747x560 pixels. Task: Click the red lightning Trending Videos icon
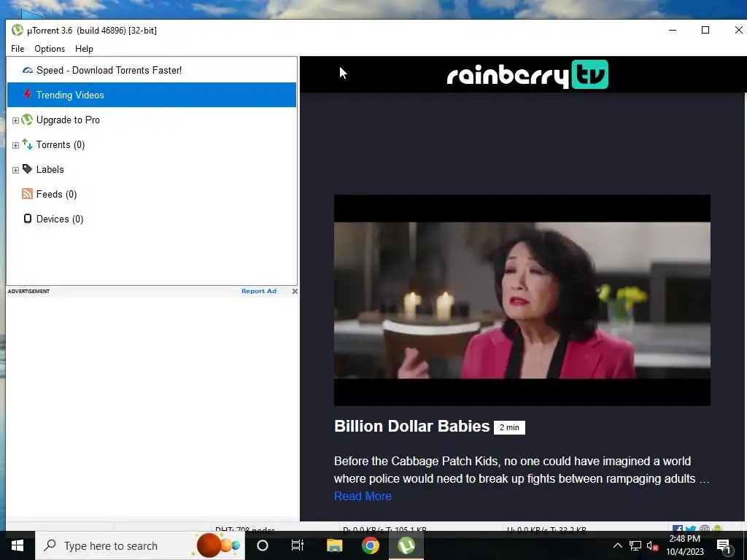click(28, 94)
